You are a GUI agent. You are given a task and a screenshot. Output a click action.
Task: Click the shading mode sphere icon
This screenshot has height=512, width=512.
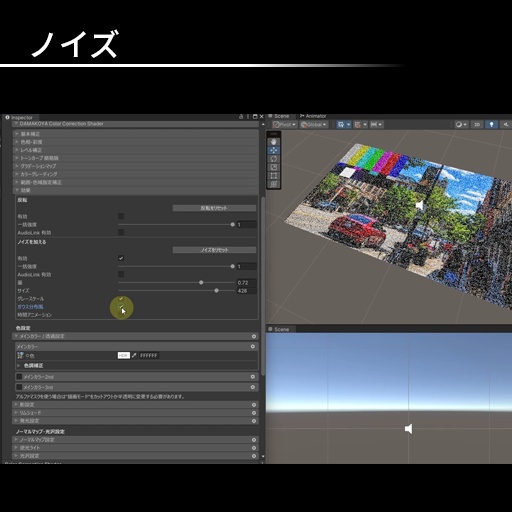(459, 125)
